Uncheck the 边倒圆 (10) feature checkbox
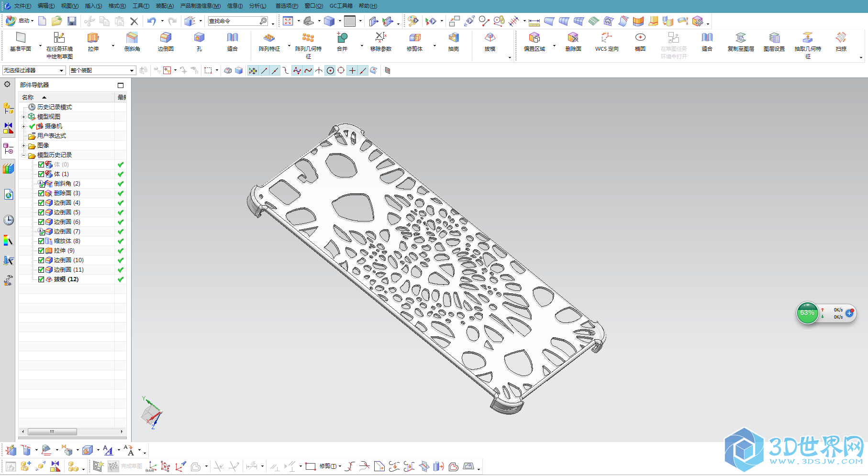This screenshot has width=868, height=476. [x=41, y=260]
